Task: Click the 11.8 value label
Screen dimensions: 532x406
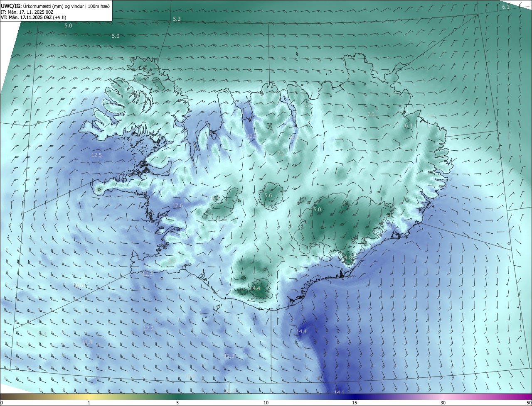Action: click(x=87, y=342)
